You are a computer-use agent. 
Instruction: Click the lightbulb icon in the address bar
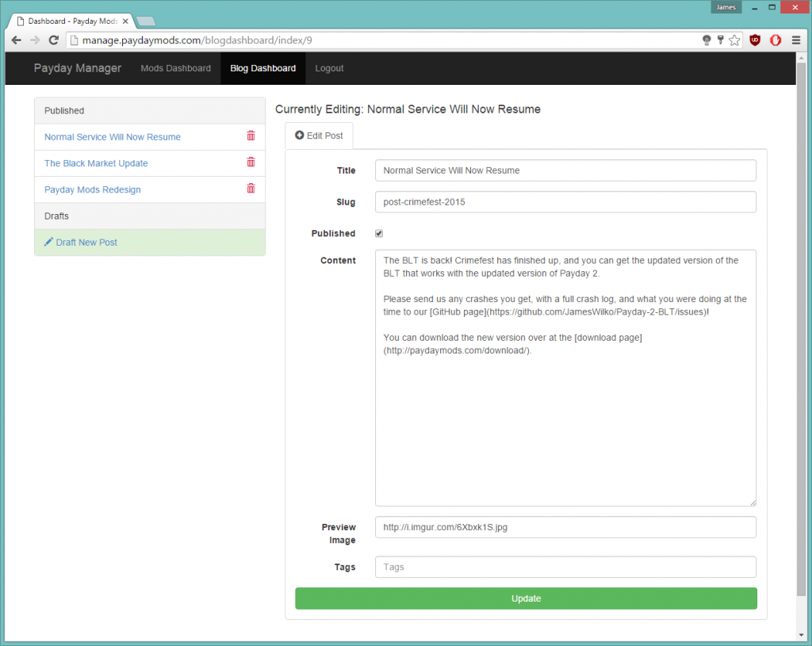(707, 40)
